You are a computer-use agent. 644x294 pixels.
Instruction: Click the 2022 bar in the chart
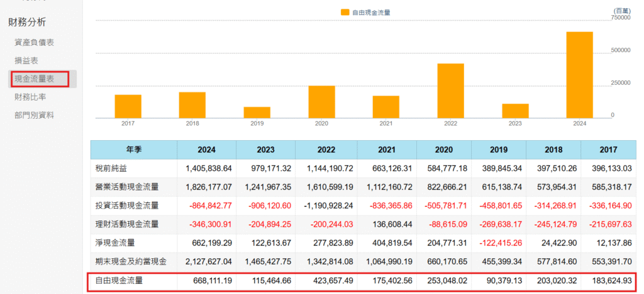click(450, 90)
